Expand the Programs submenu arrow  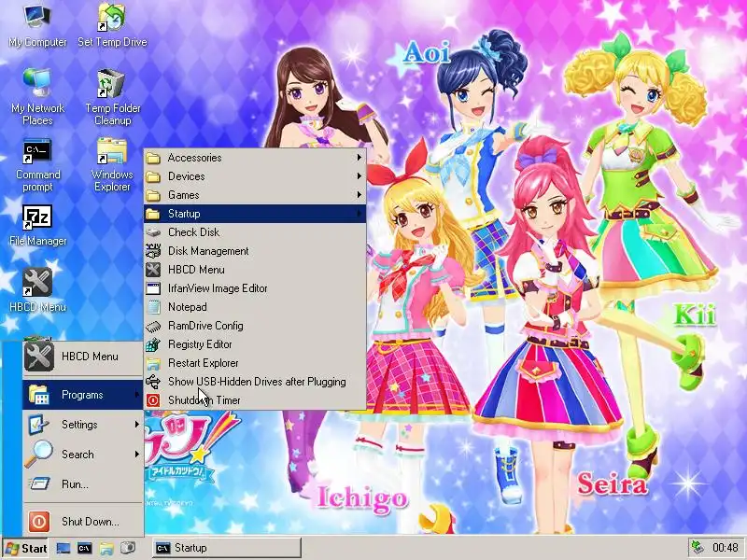point(137,394)
